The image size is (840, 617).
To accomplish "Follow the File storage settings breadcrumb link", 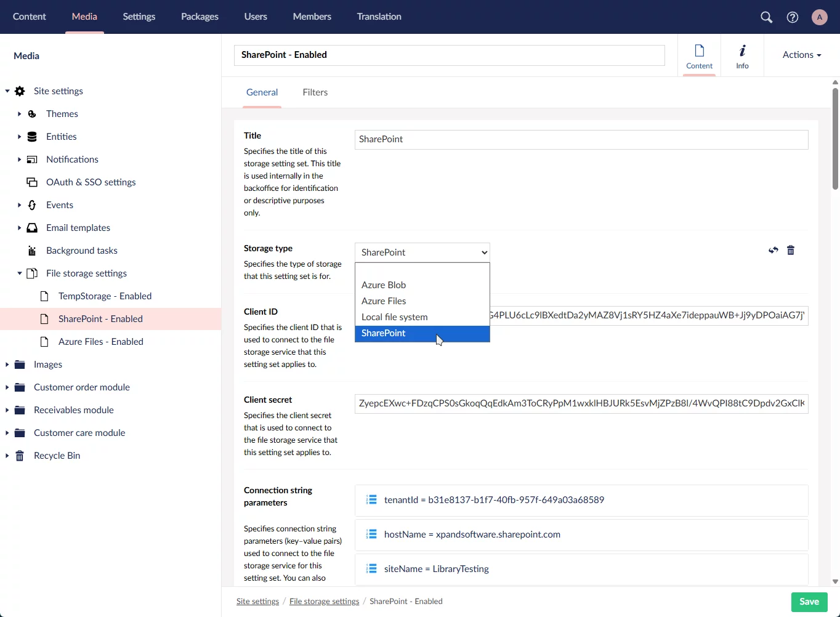I will coord(324,602).
